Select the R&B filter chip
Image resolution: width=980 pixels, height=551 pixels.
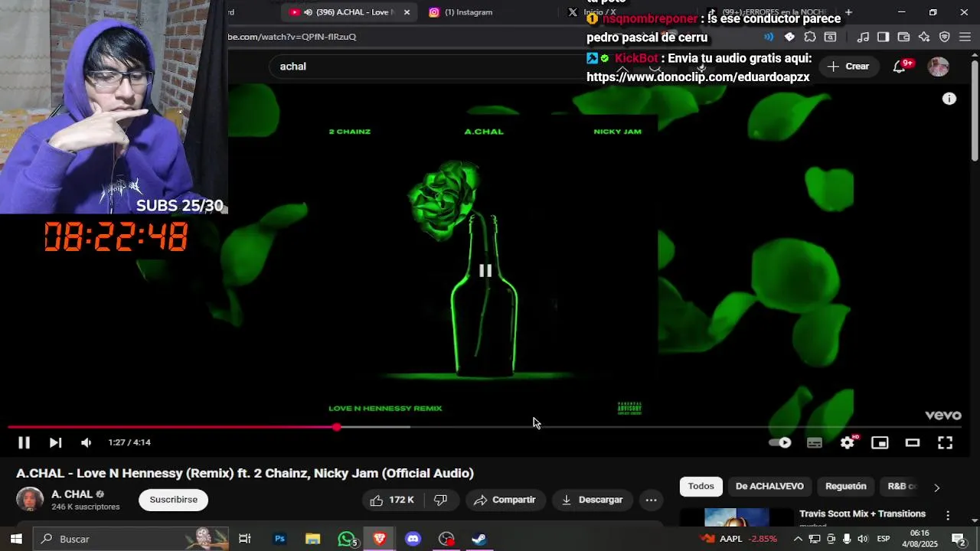901,486
